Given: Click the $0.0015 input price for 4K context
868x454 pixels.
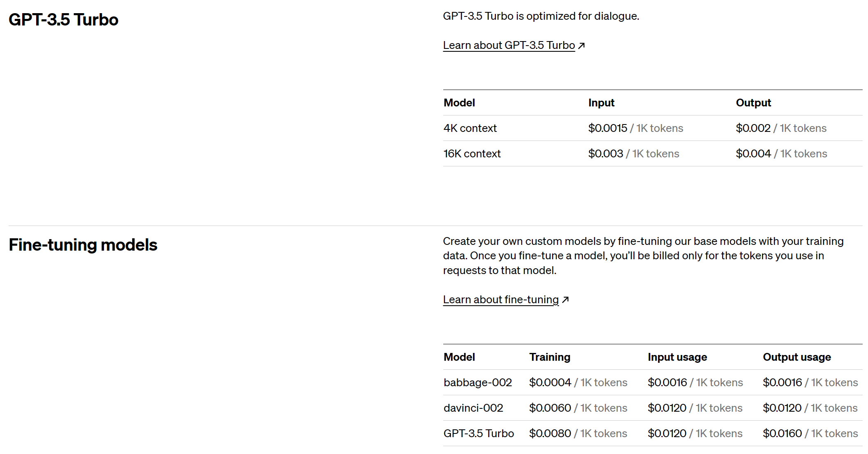Looking at the screenshot, I should (x=608, y=128).
